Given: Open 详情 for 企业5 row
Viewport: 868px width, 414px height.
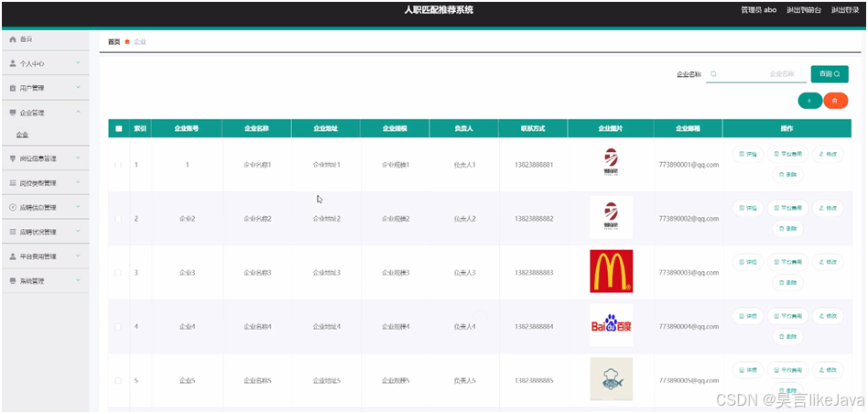Looking at the screenshot, I should tap(748, 370).
